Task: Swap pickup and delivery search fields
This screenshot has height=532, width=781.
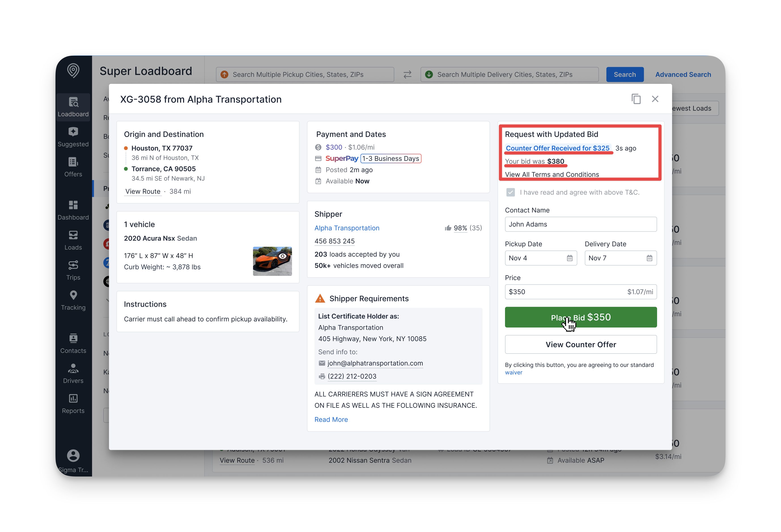Action: tap(407, 74)
